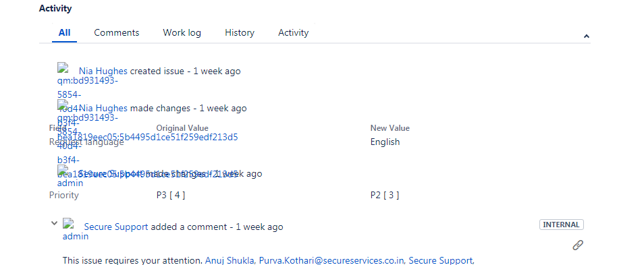
Task: Click the broken avatar image beside the made-changes entry
Action: pos(62,105)
